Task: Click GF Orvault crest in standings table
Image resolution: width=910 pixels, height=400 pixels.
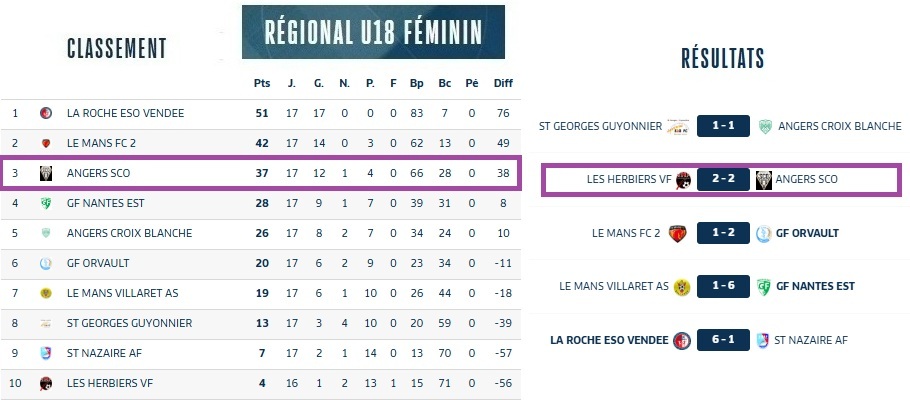Action: [x=46, y=263]
